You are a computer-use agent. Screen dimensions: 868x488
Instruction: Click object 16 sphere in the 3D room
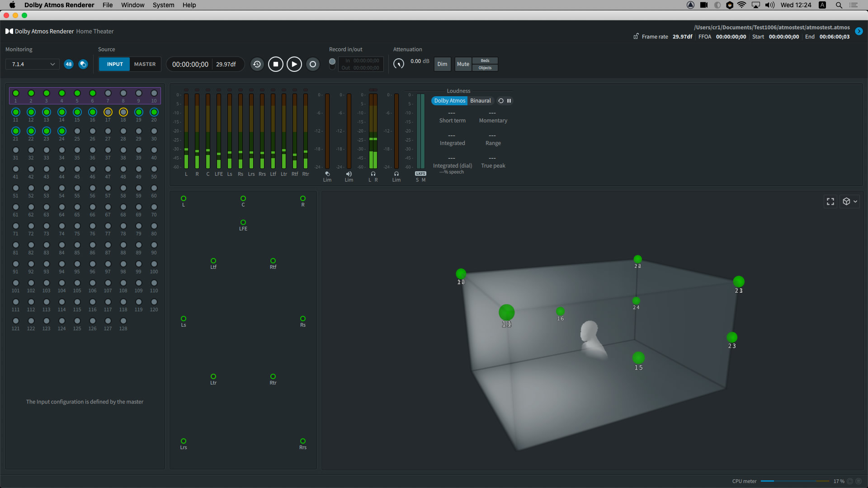(x=560, y=311)
